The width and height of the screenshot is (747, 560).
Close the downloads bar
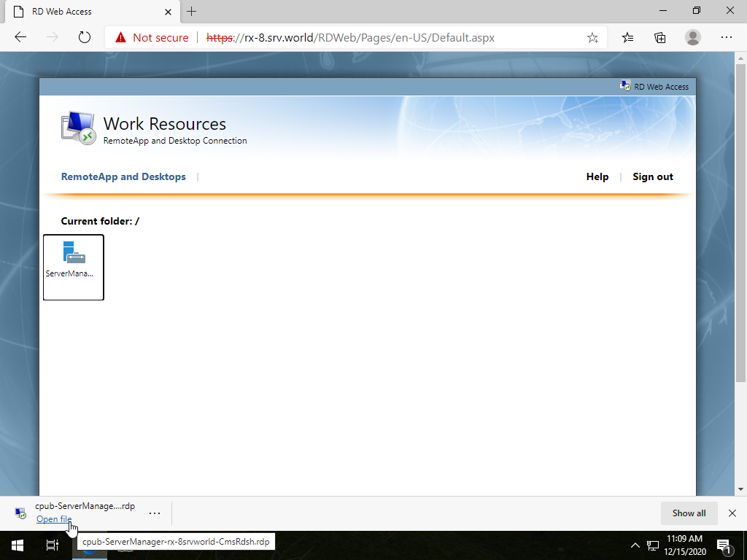click(732, 513)
